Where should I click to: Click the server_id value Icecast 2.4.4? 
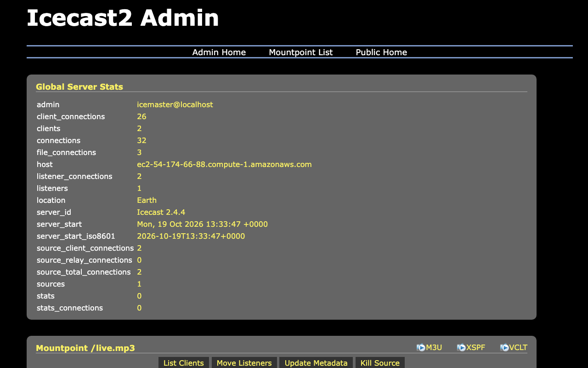click(161, 213)
